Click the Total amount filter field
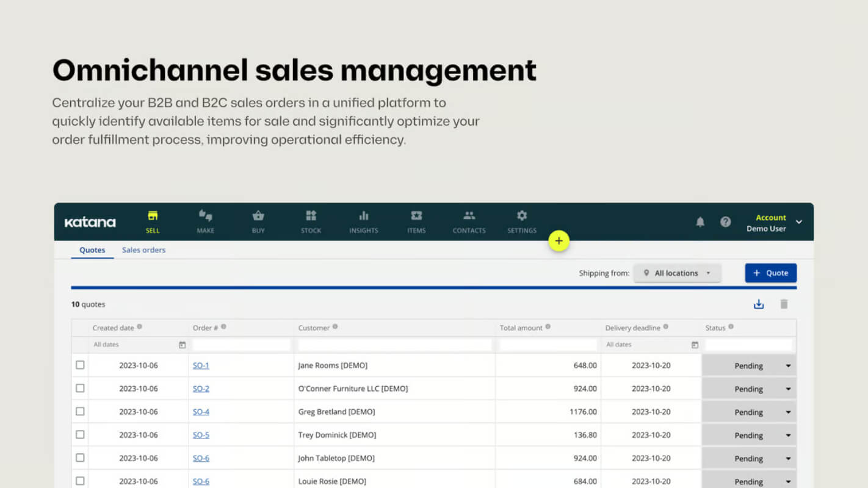 point(548,345)
